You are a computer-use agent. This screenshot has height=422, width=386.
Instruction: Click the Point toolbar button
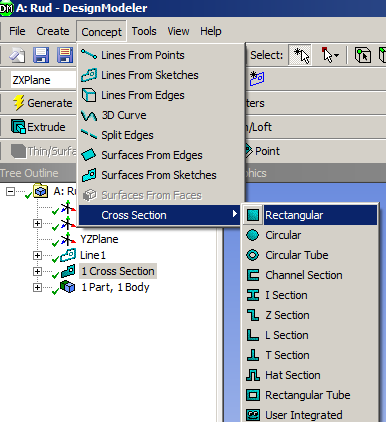pos(262,151)
